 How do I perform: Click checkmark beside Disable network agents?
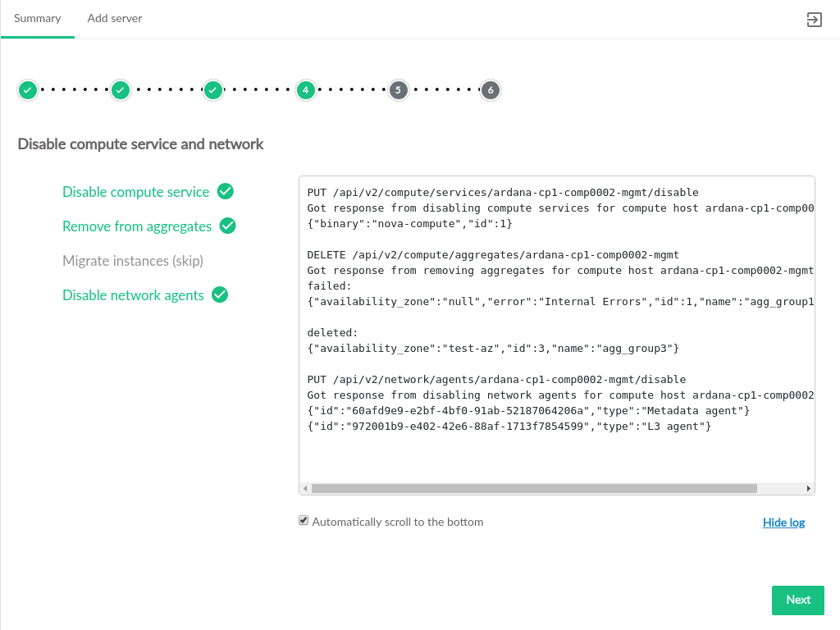pyautogui.click(x=220, y=294)
